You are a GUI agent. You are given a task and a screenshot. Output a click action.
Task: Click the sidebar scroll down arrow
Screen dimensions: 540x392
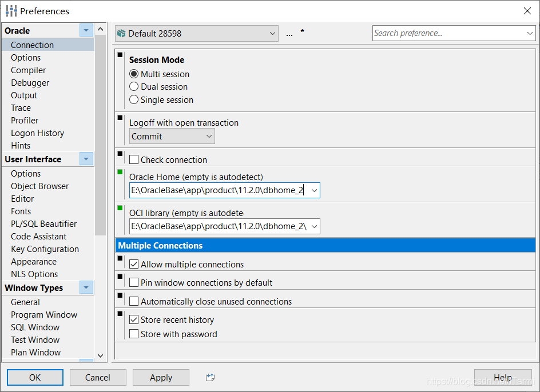click(x=101, y=355)
